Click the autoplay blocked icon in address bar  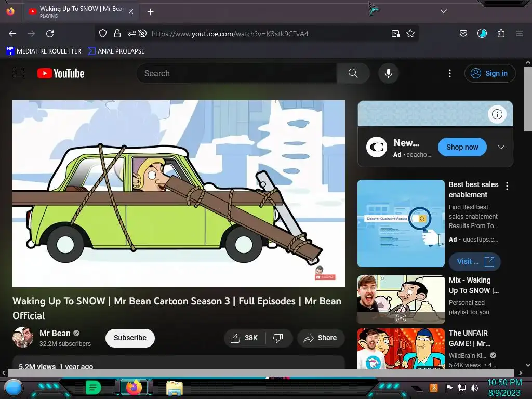(x=142, y=33)
